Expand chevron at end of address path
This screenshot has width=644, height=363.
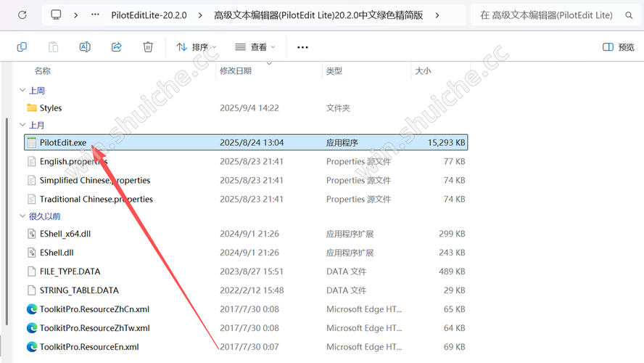click(x=437, y=15)
